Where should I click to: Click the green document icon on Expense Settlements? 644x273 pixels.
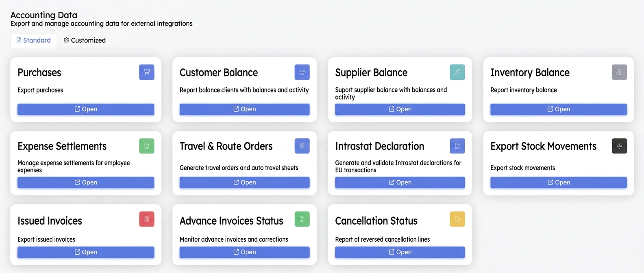147,146
